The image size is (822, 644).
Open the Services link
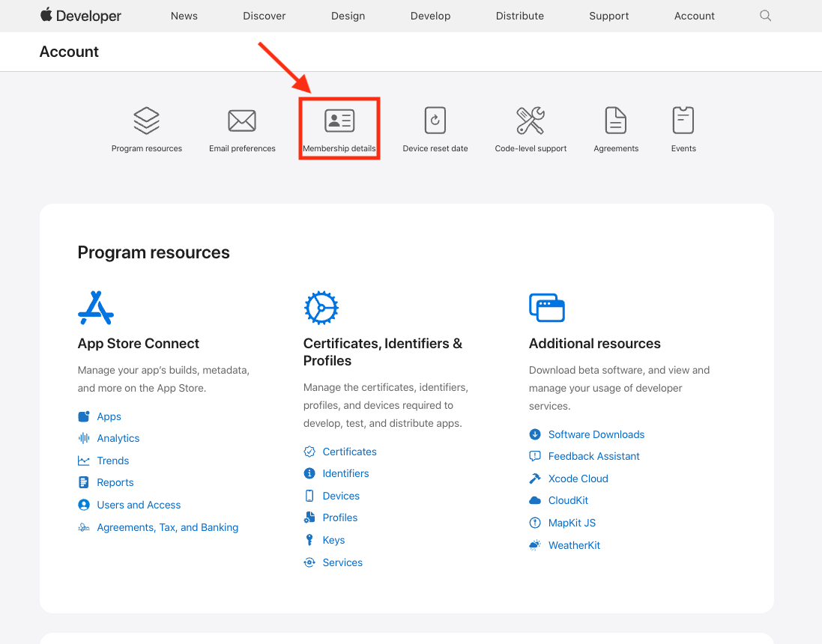point(342,562)
